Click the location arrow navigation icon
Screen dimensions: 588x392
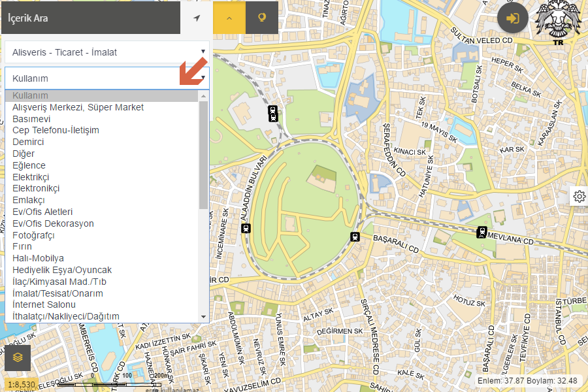(x=197, y=18)
